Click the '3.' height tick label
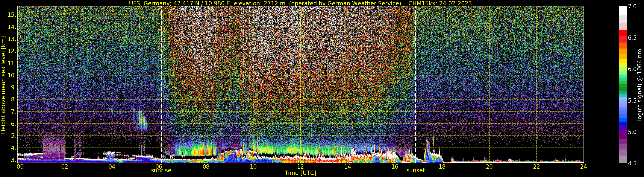The image size is (644, 177). (x=13, y=160)
